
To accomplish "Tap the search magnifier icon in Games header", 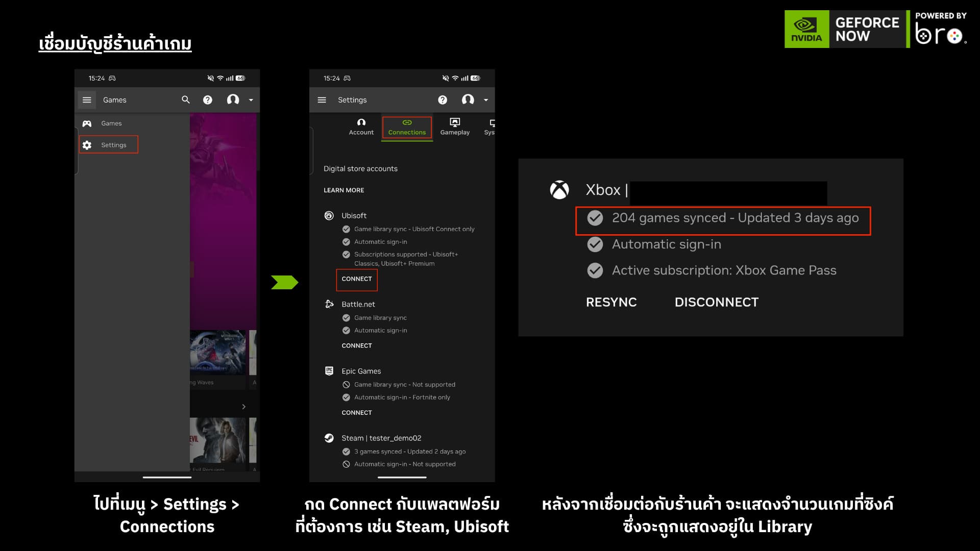I will 186,100.
